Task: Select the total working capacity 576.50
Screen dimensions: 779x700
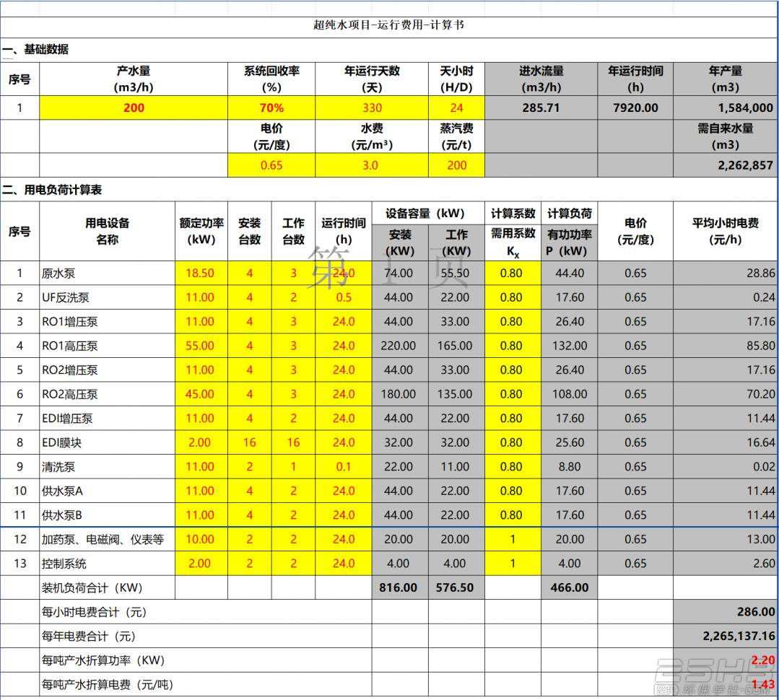Action: click(456, 588)
